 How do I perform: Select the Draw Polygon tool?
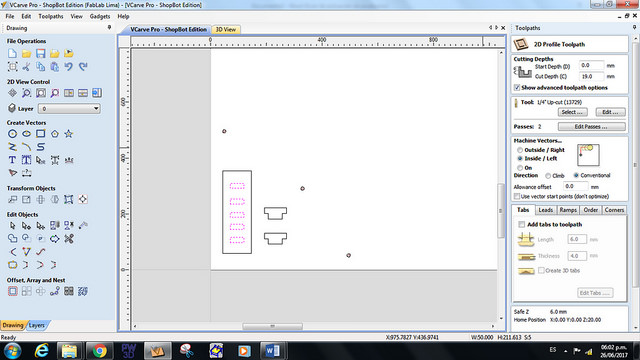click(55, 134)
